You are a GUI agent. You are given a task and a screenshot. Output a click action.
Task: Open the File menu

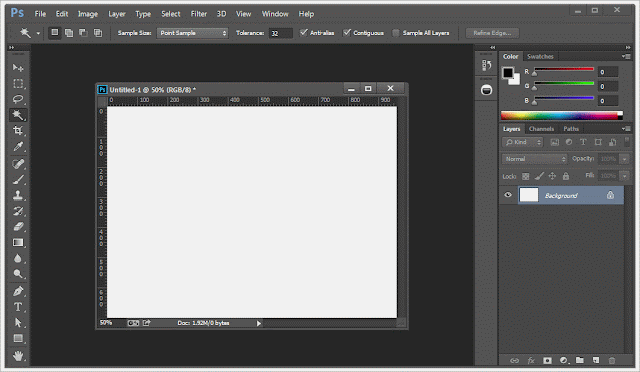tap(40, 14)
